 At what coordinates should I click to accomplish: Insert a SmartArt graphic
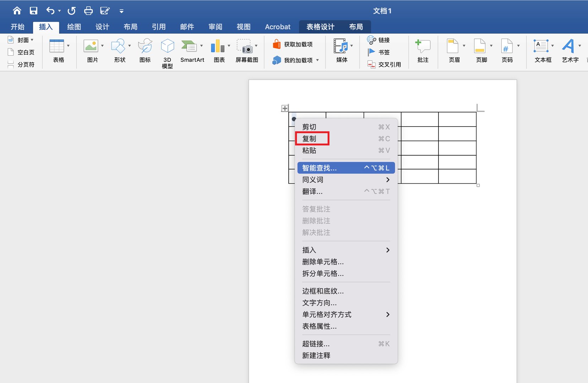[x=191, y=50]
